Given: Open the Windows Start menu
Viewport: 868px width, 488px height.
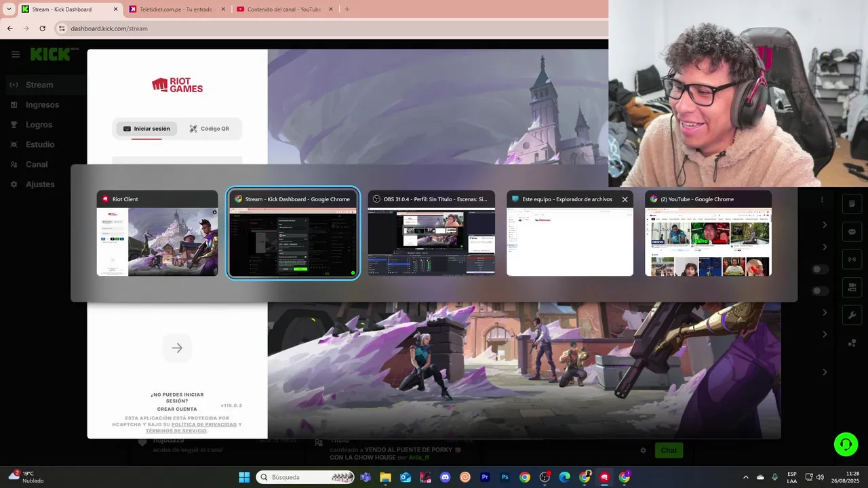Looking at the screenshot, I should (244, 477).
